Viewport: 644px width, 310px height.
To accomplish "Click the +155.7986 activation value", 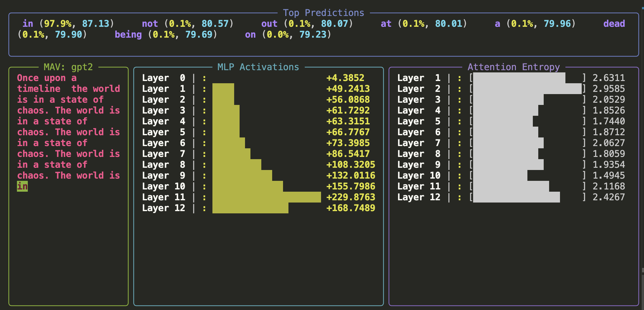I will [351, 186].
